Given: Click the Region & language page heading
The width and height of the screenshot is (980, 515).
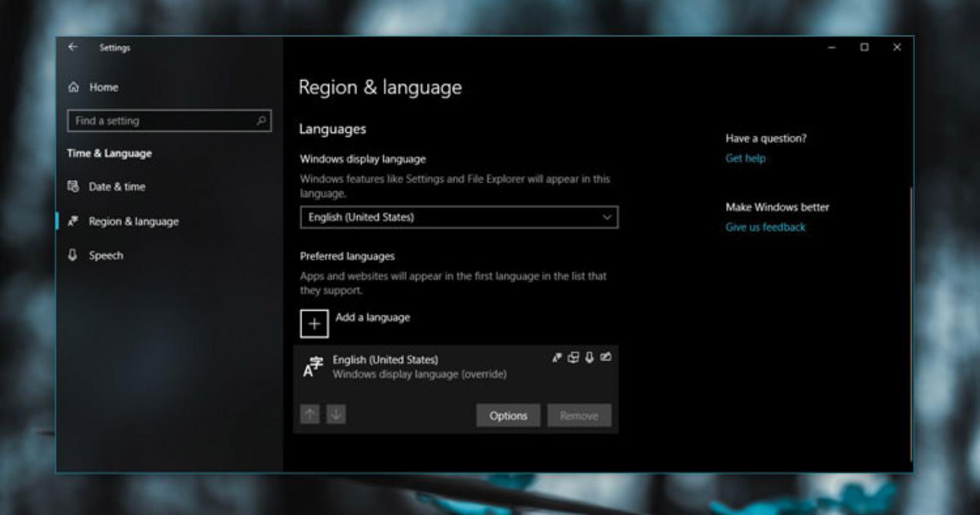Looking at the screenshot, I should 380,87.
